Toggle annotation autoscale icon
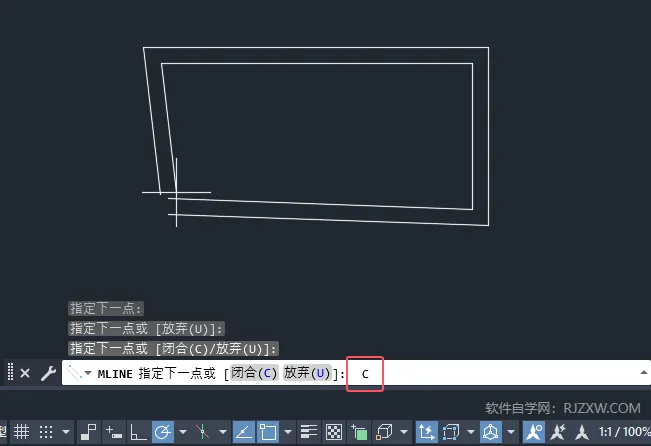 (x=558, y=432)
